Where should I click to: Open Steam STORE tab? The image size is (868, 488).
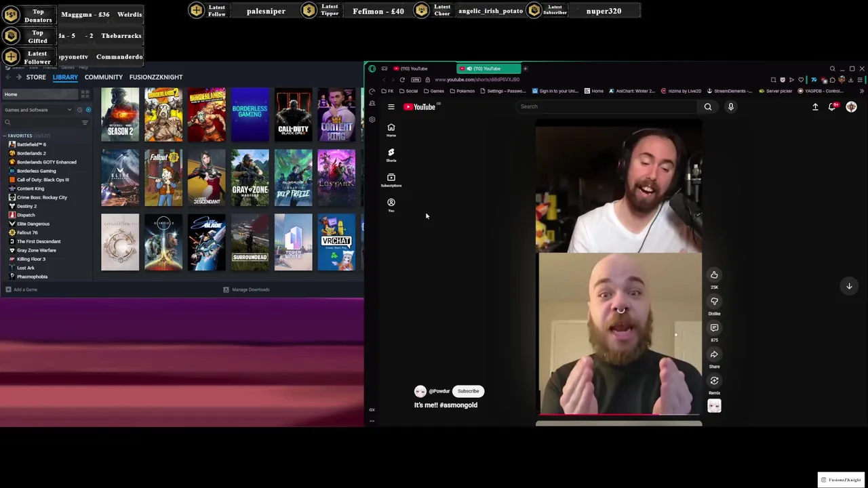click(x=36, y=77)
